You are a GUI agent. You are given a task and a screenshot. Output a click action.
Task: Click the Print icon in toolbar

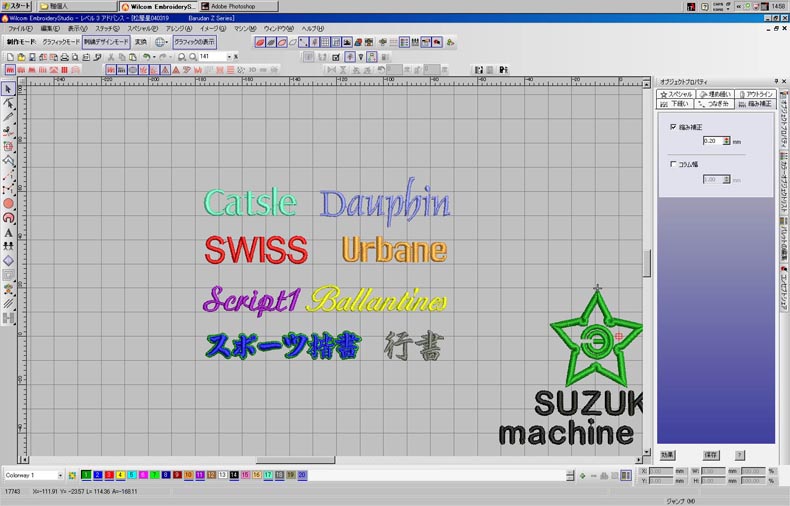click(x=64, y=57)
